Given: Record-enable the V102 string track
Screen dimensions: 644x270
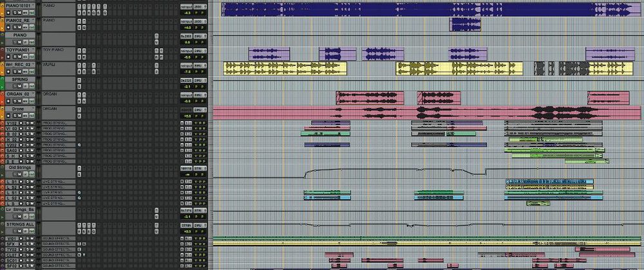Looking at the screenshot, I should pos(21,123).
